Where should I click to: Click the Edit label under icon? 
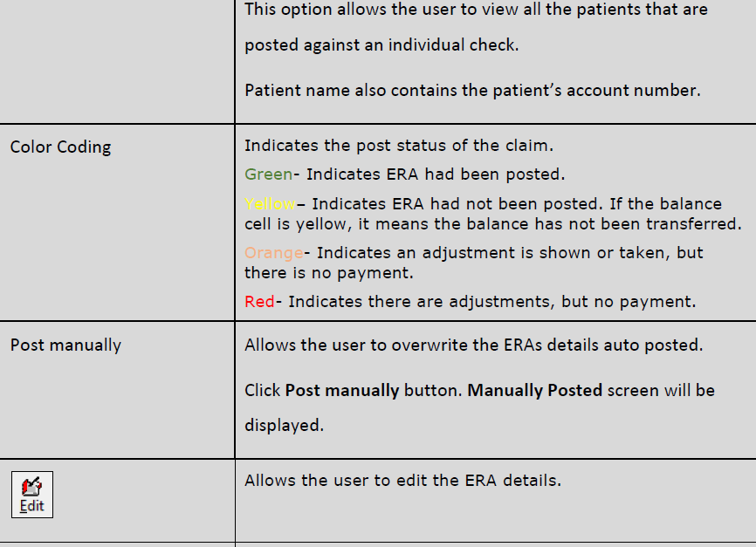(x=31, y=506)
